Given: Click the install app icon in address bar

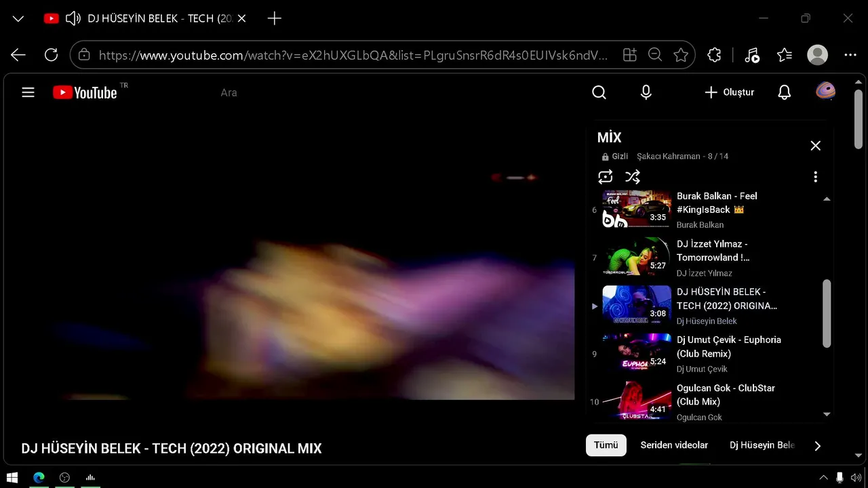Looking at the screenshot, I should pos(630,55).
